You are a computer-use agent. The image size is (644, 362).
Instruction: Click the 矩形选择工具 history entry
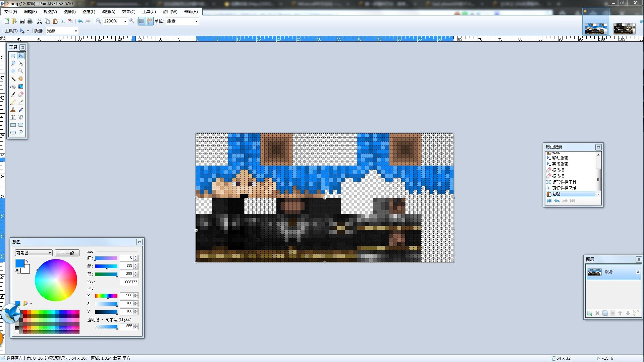(564, 182)
